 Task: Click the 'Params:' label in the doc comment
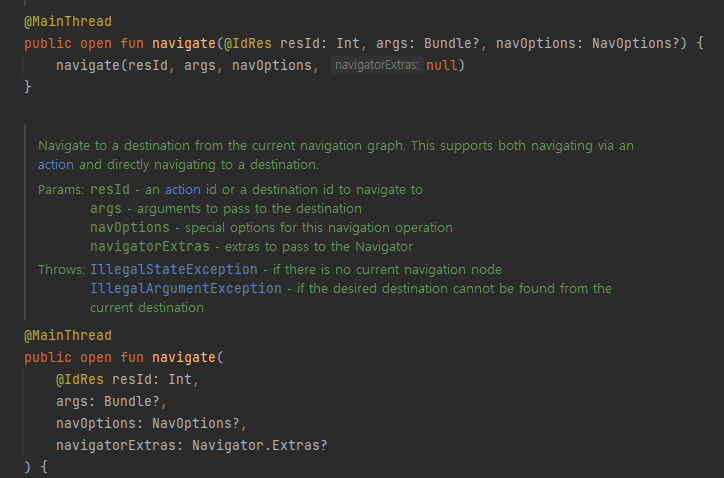[61, 190]
